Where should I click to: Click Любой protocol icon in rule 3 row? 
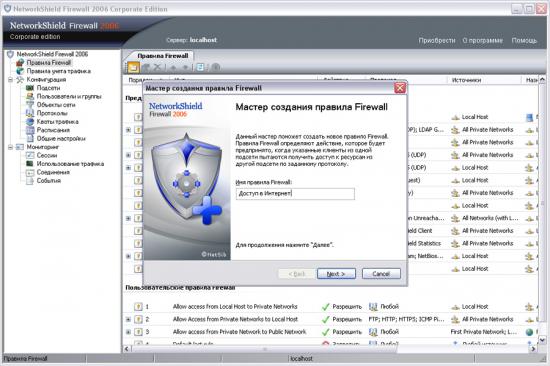pos(373,332)
